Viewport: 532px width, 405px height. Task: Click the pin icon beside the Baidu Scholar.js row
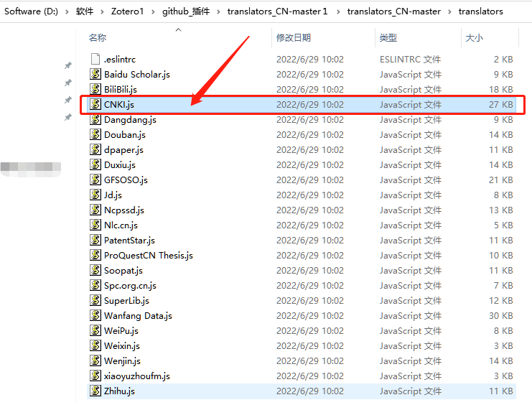[68, 82]
